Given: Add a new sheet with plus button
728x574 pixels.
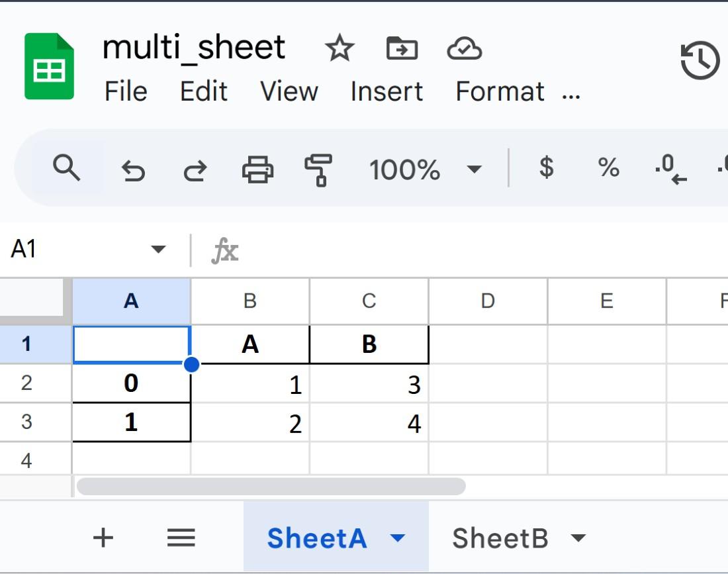Looking at the screenshot, I should (x=103, y=538).
